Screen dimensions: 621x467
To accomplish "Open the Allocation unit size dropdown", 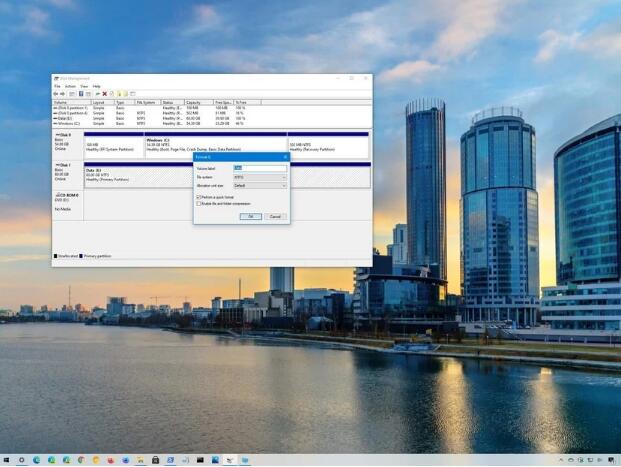I will coord(260,186).
